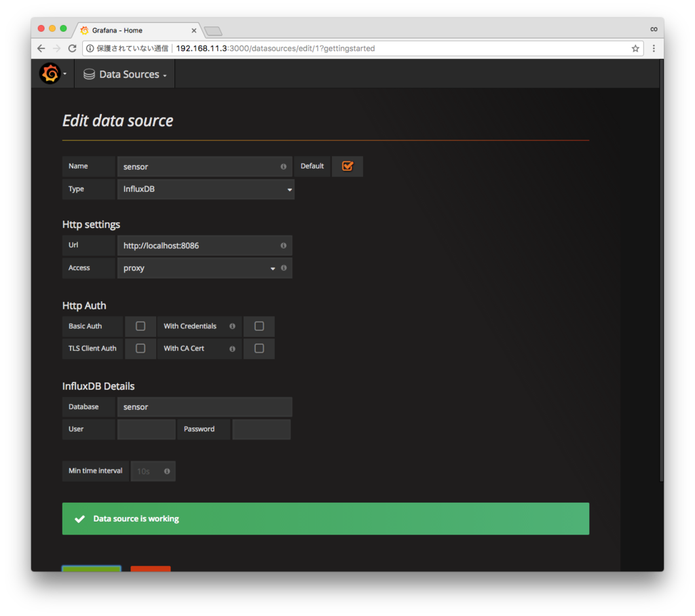Click the Database input field
This screenshot has height=616, width=695.
(x=205, y=407)
